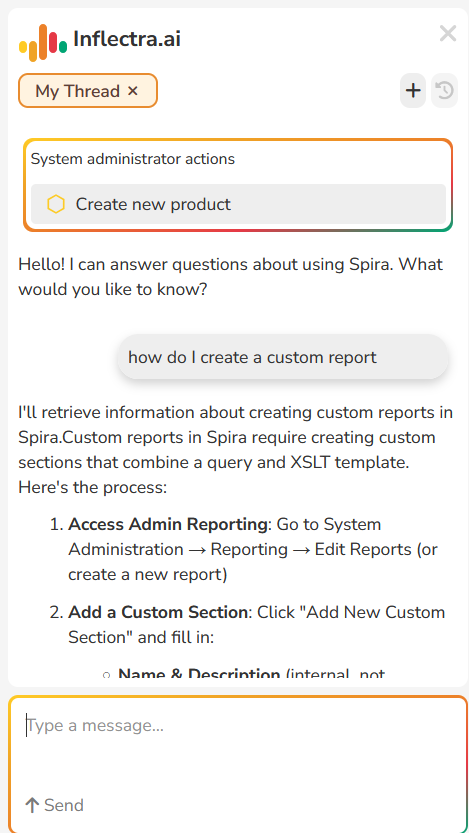469x833 pixels.
Task: Close My Thread using its × icon
Action: click(x=133, y=91)
